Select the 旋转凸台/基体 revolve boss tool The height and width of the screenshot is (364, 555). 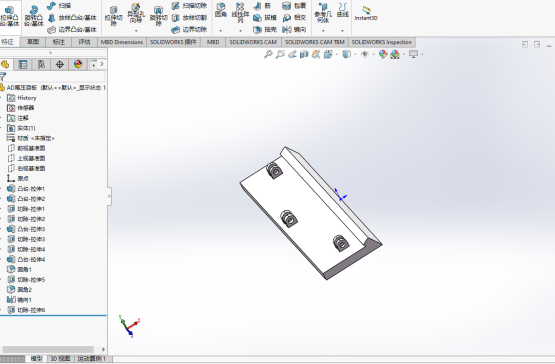(34, 17)
